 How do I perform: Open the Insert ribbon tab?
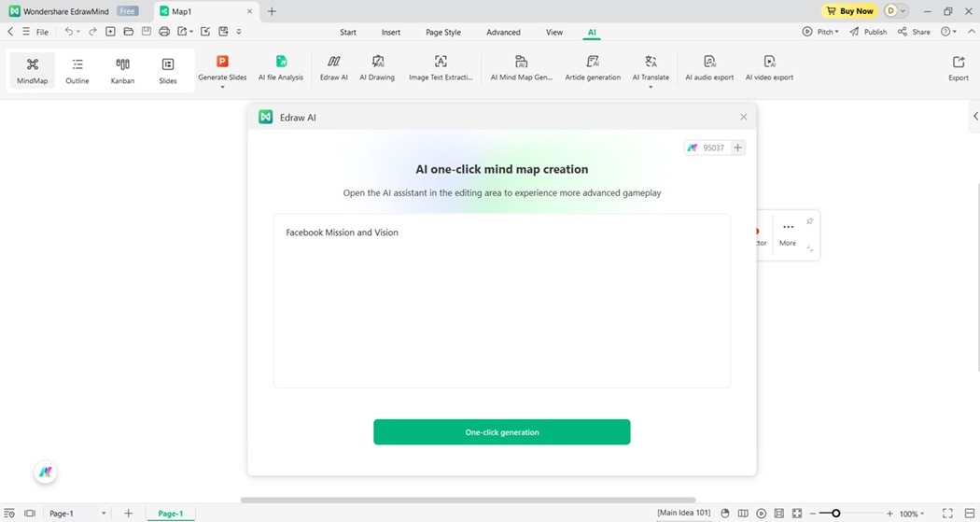coord(391,32)
